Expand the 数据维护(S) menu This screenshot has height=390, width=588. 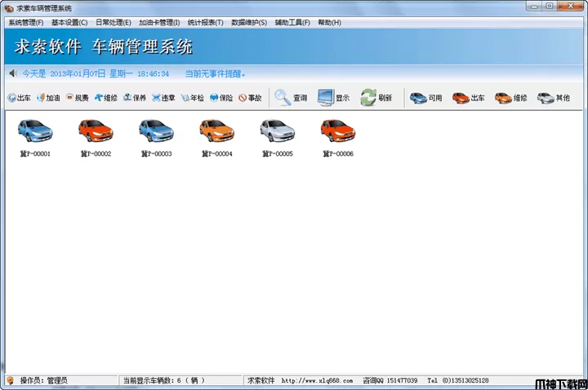[x=249, y=22]
